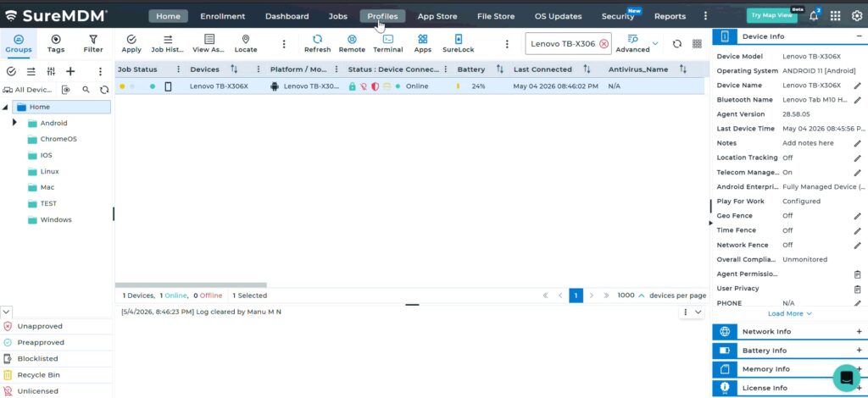
Task: Sort by the Battery column
Action: point(500,69)
